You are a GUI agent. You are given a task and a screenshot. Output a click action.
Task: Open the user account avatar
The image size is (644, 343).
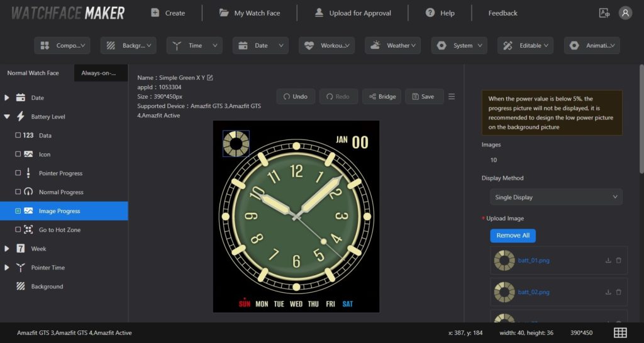click(625, 13)
